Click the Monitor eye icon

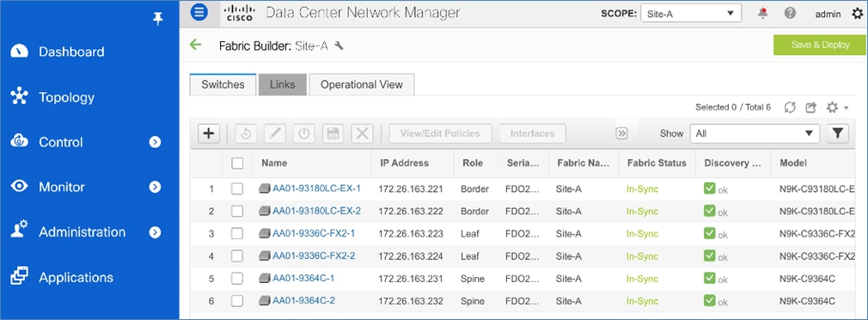(x=20, y=187)
